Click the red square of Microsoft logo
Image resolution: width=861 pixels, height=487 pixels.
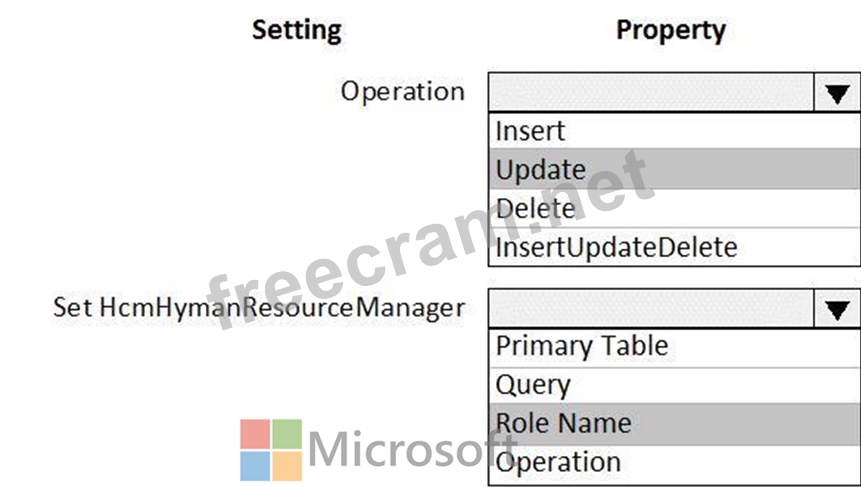(x=256, y=435)
